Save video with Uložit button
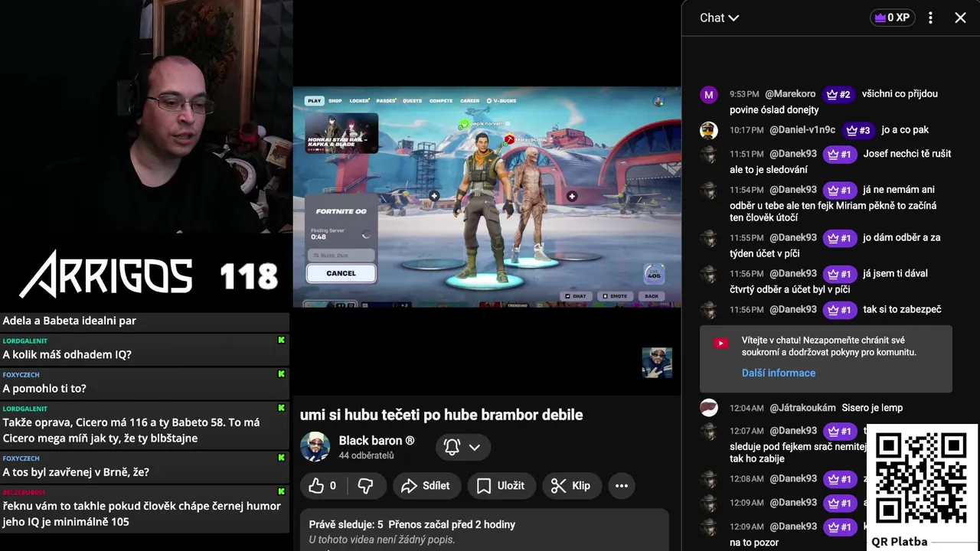Screen dimensions: 980x551 [x=501, y=485]
